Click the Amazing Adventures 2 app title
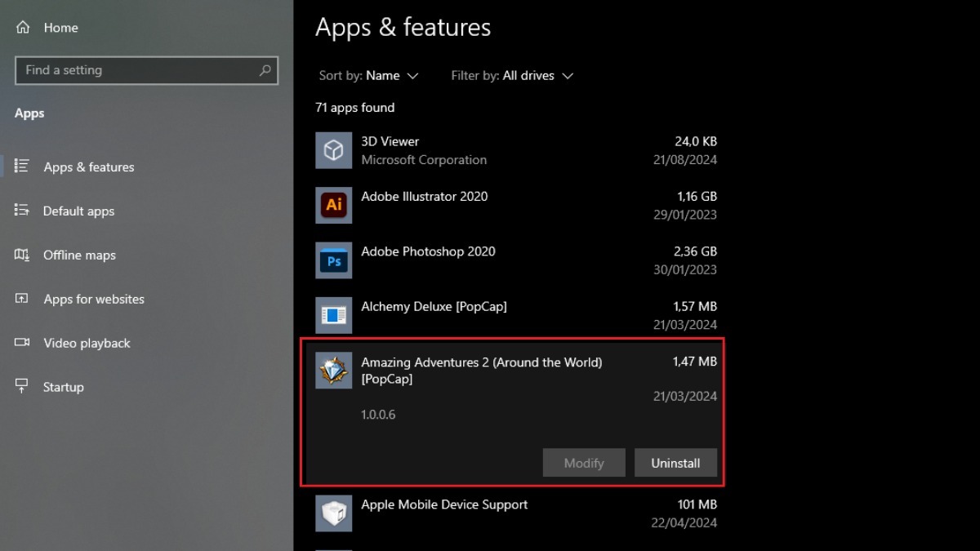 (482, 370)
